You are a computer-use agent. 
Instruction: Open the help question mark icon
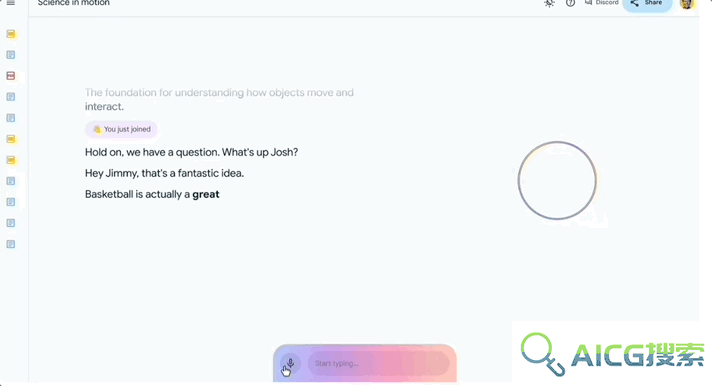pos(570,3)
